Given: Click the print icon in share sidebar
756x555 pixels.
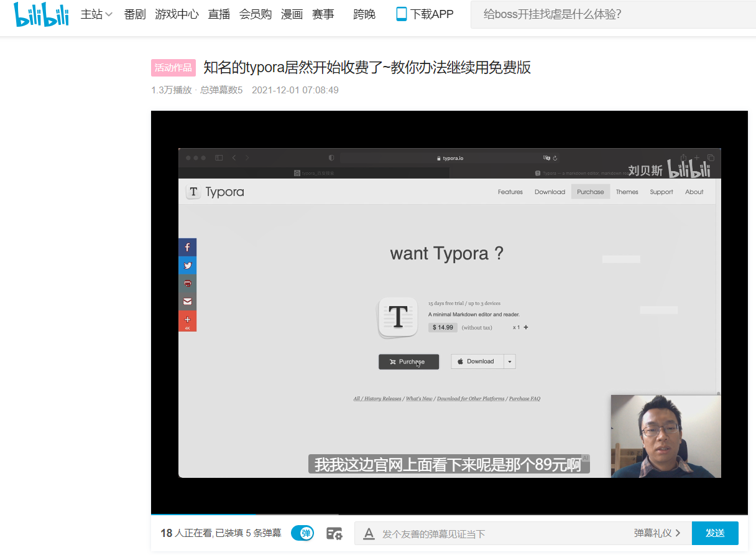Looking at the screenshot, I should [187, 283].
